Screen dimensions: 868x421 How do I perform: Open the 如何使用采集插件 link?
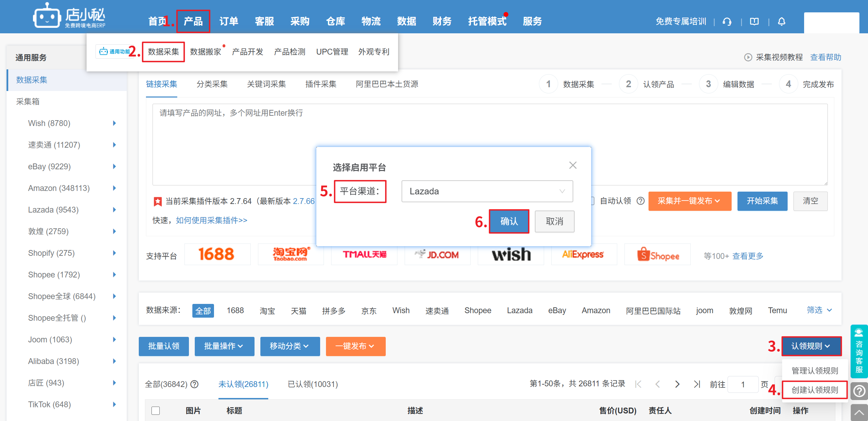[211, 220]
